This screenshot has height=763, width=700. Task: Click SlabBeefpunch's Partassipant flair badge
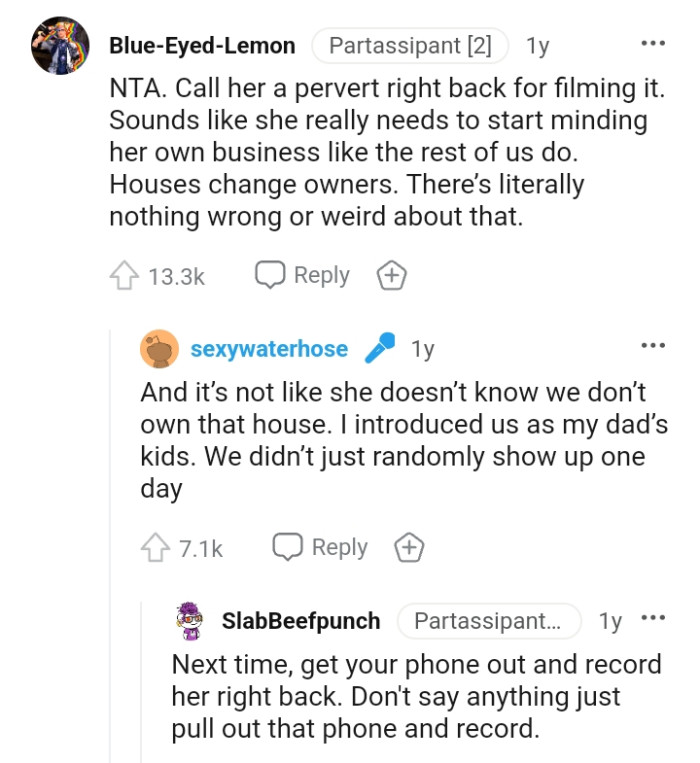(488, 621)
